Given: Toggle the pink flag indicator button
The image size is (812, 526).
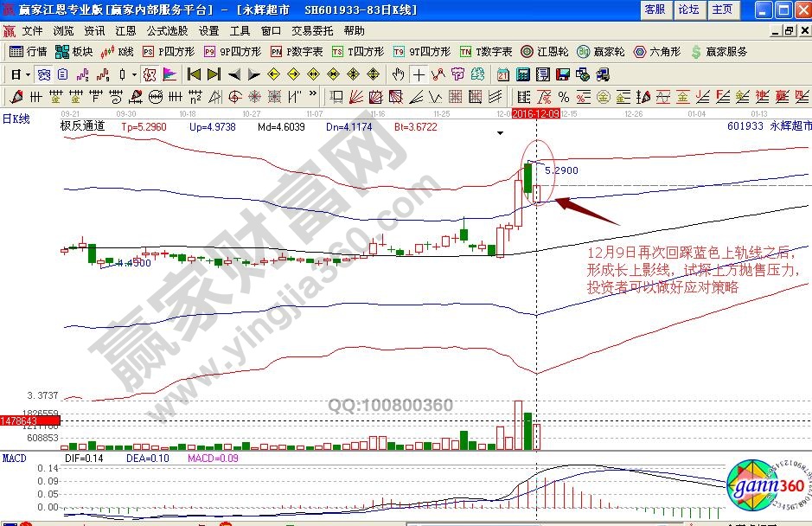Looking at the screenshot, I should pos(169,74).
